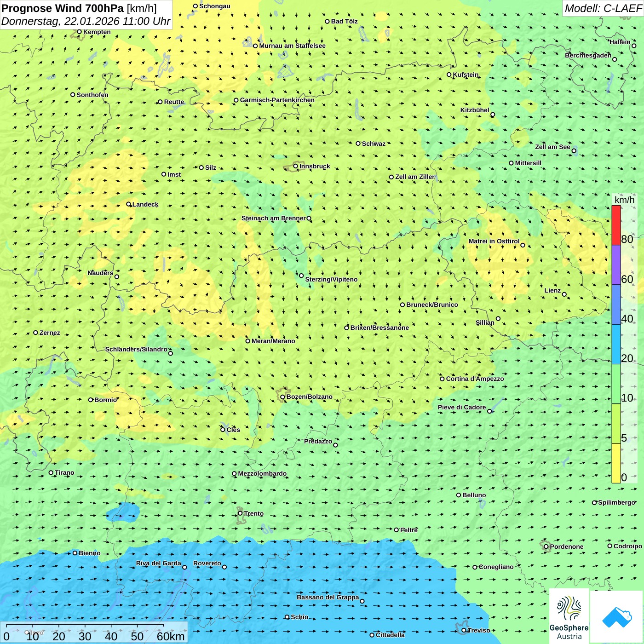Click the Innsbruck city marker
The width and height of the screenshot is (644, 644).
click(296, 166)
